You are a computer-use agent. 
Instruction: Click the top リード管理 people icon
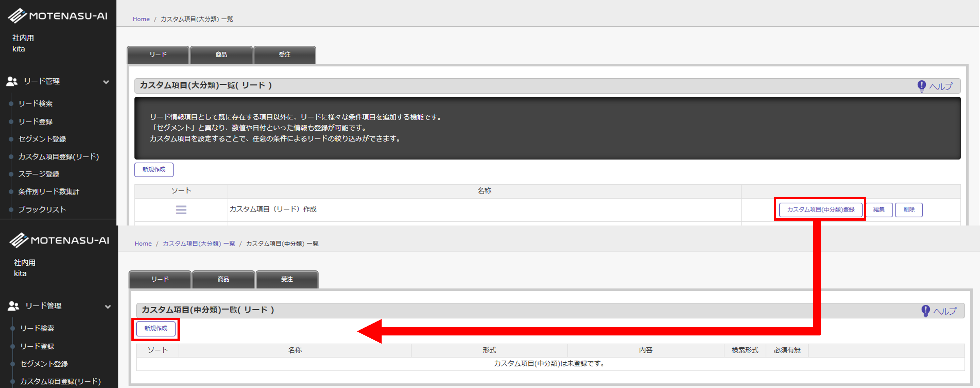pos(12,81)
